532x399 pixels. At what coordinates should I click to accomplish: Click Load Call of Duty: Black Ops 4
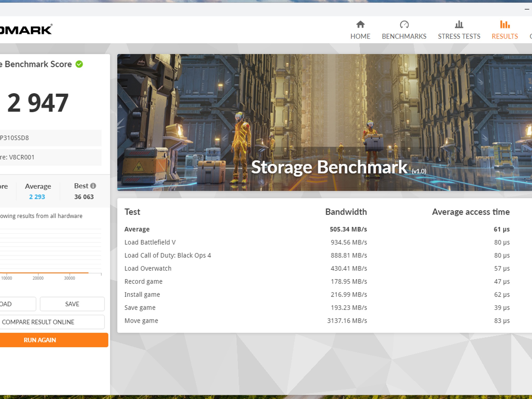(168, 255)
